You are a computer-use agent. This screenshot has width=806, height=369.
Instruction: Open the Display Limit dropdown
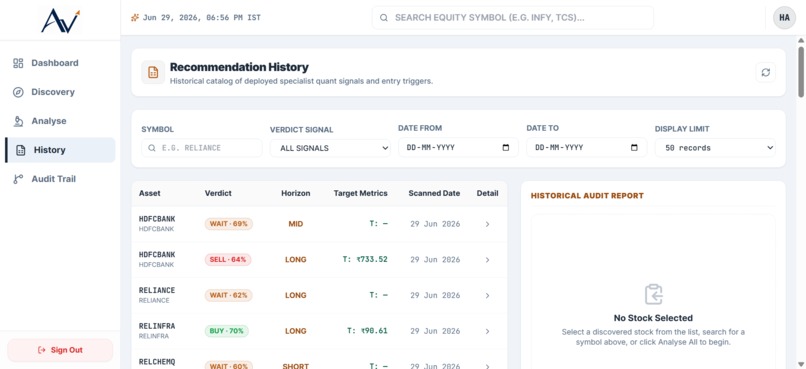(x=715, y=147)
